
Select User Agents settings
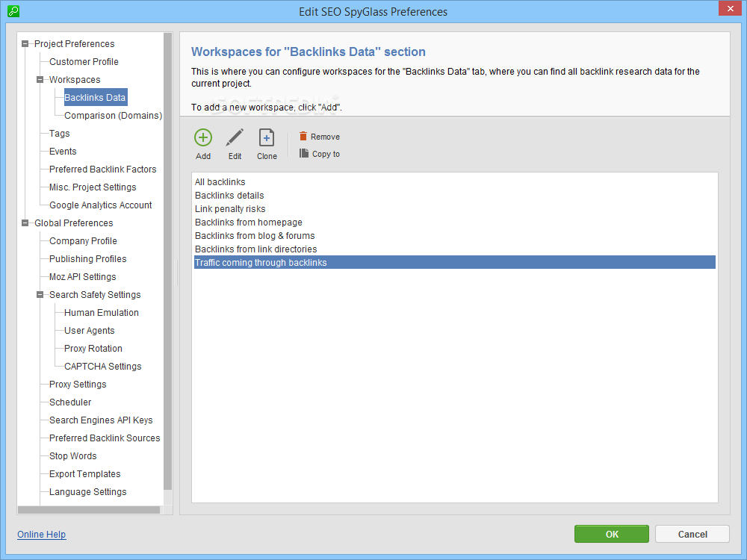[x=89, y=331]
